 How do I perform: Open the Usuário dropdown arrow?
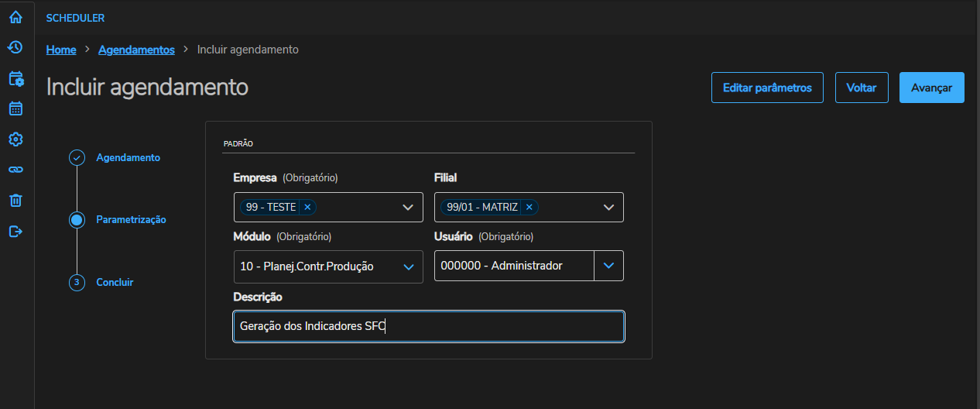tap(608, 266)
